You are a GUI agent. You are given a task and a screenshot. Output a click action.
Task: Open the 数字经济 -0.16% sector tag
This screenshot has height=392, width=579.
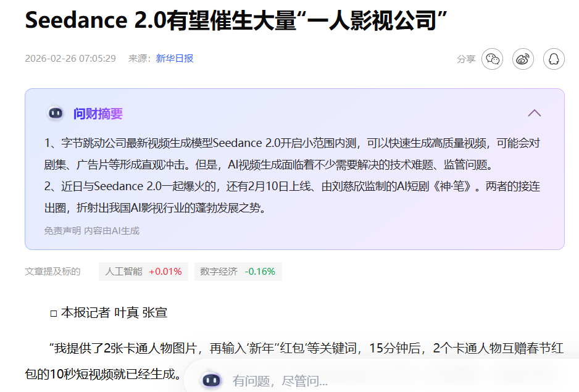pyautogui.click(x=238, y=272)
